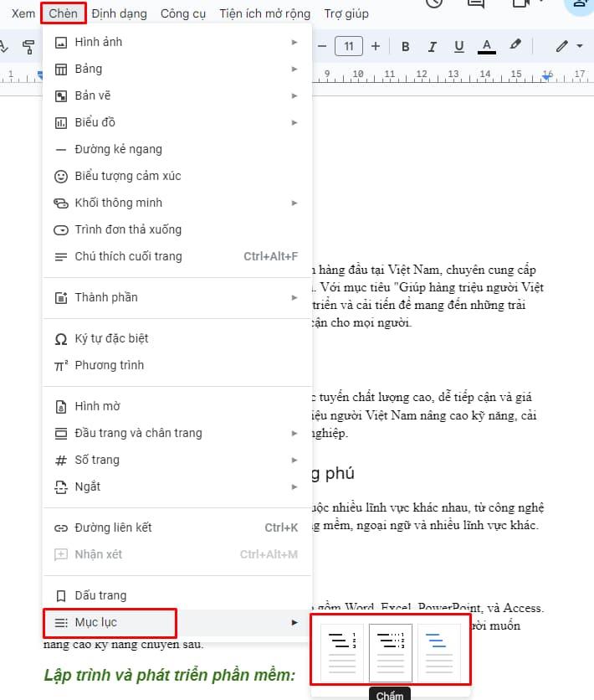Toggle italic formatting
Viewport: 594px width, 700px height.
(433, 46)
